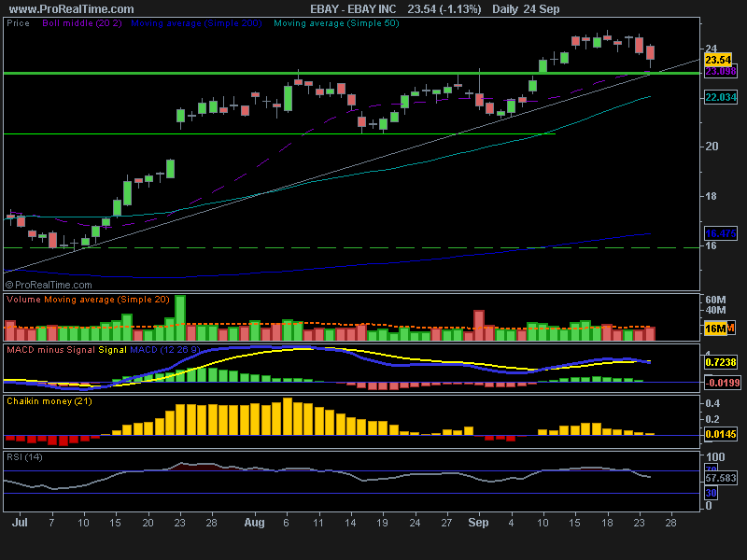Click the 100 RSI axis label
Screen dimensions: 747x560
(714, 457)
